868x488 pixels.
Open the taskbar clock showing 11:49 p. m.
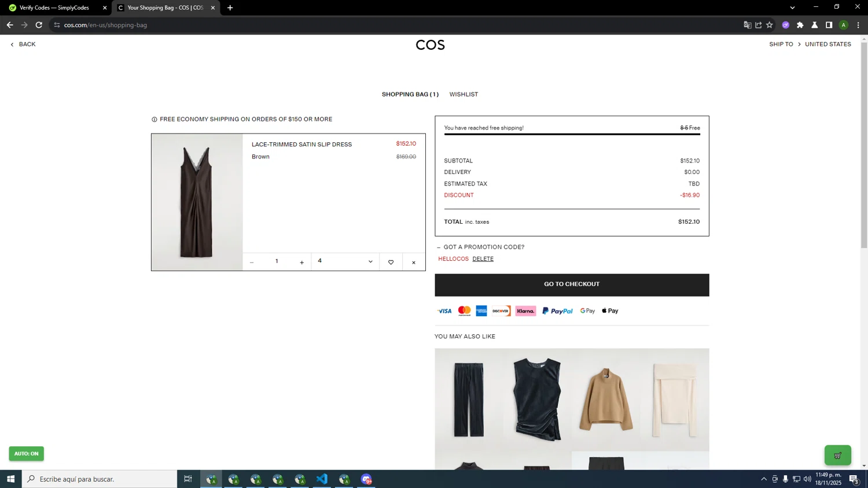click(828, 479)
